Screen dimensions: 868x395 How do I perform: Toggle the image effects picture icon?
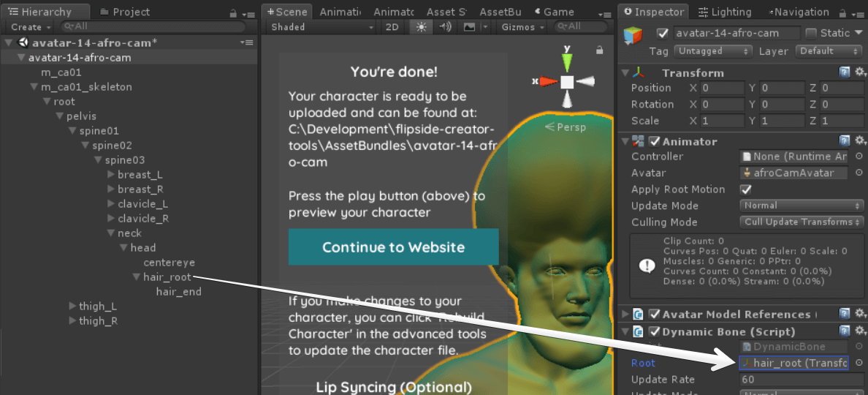point(469,26)
